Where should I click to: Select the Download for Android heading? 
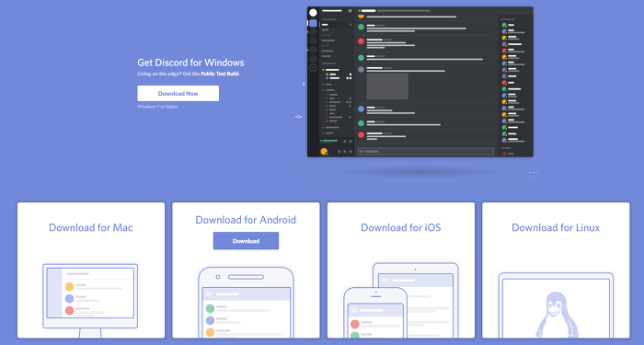(246, 220)
